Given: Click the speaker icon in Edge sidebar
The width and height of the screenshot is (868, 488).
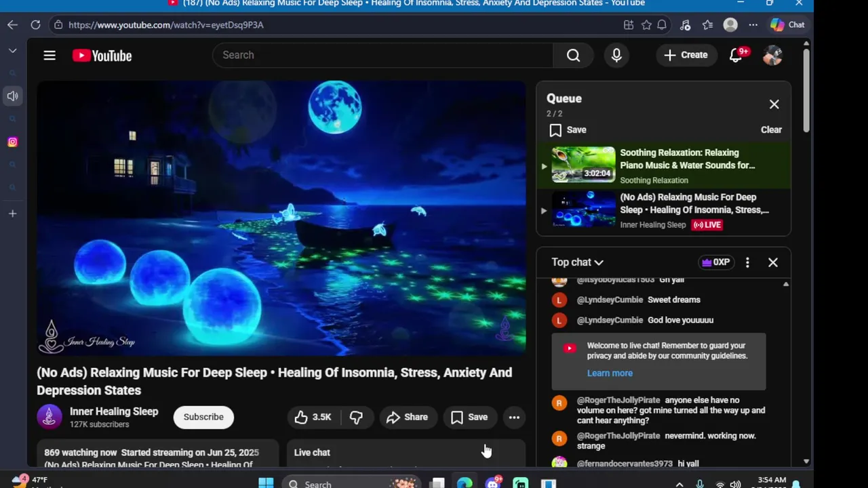Looking at the screenshot, I should (x=12, y=96).
